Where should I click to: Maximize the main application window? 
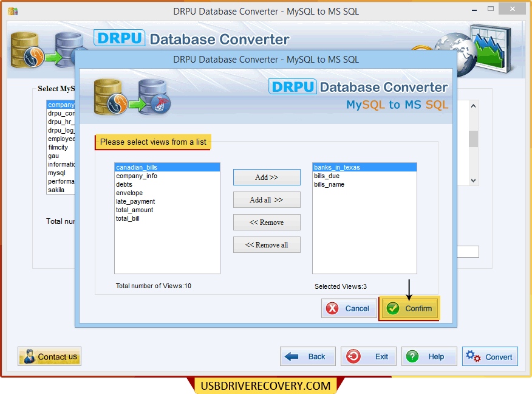coord(491,9)
